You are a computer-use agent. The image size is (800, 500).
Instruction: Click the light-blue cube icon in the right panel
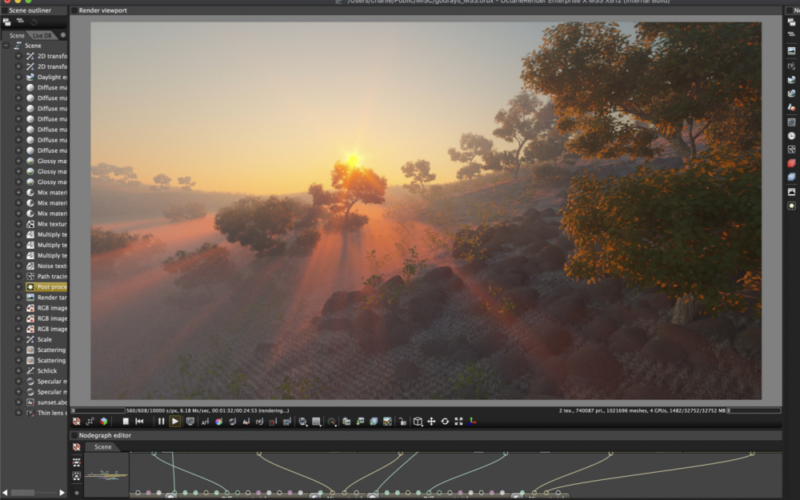click(791, 177)
